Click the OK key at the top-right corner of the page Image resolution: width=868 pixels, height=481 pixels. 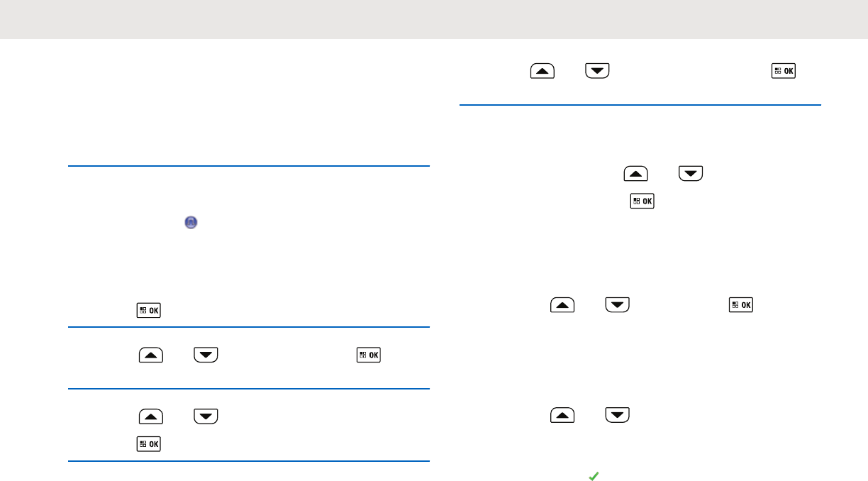[x=784, y=71]
